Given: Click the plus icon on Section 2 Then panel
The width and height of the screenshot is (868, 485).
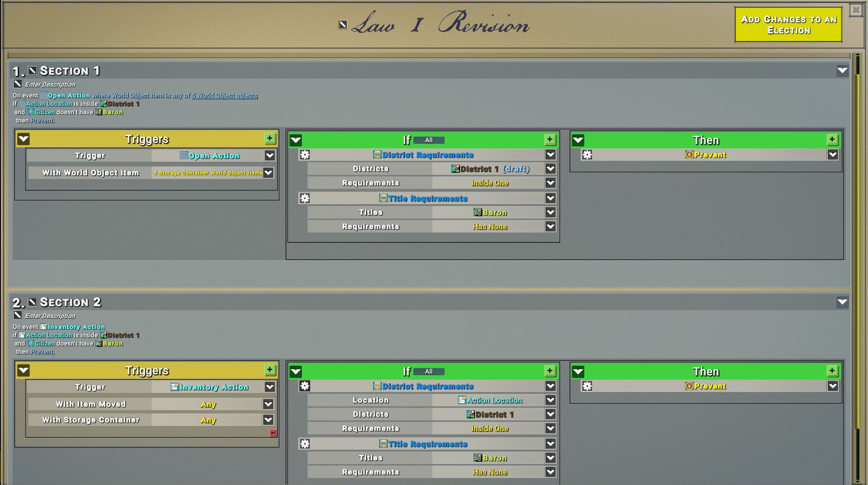Looking at the screenshot, I should coord(832,371).
